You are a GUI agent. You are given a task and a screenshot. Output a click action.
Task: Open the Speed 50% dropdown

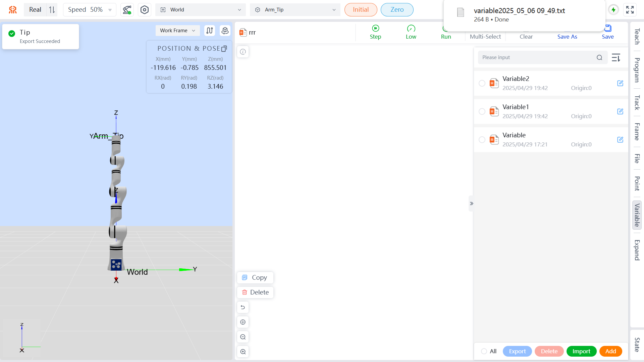(x=90, y=10)
